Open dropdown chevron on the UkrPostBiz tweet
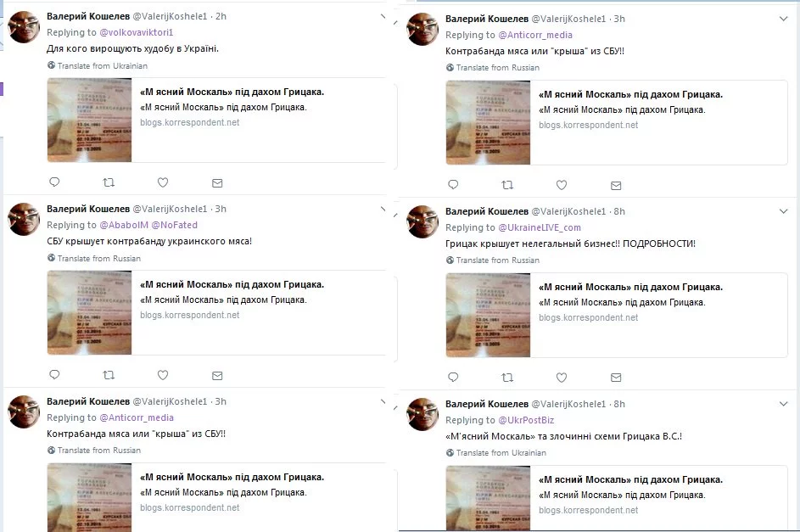Image resolution: width=800 pixels, height=532 pixels. click(783, 404)
